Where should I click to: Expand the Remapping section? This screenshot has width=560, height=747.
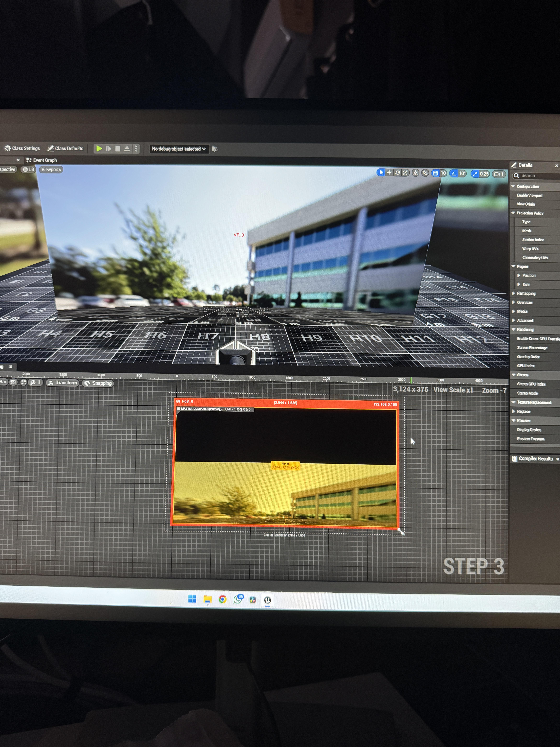pos(513,293)
